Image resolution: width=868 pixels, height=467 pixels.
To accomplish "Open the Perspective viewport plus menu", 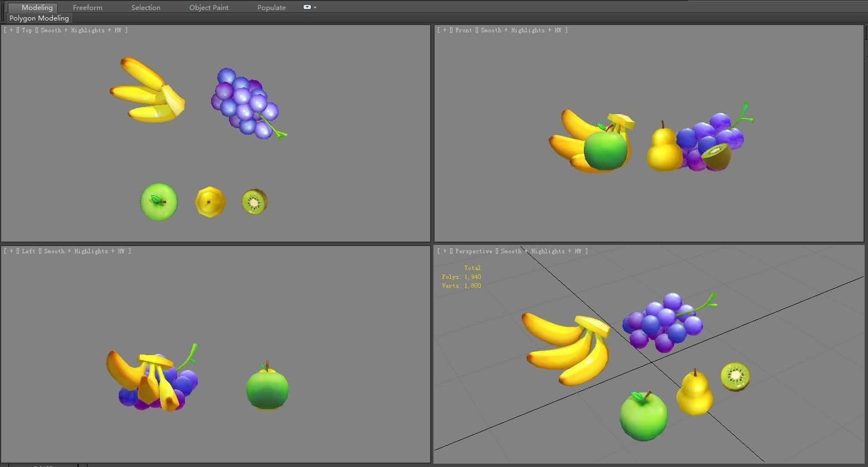I will (445, 251).
